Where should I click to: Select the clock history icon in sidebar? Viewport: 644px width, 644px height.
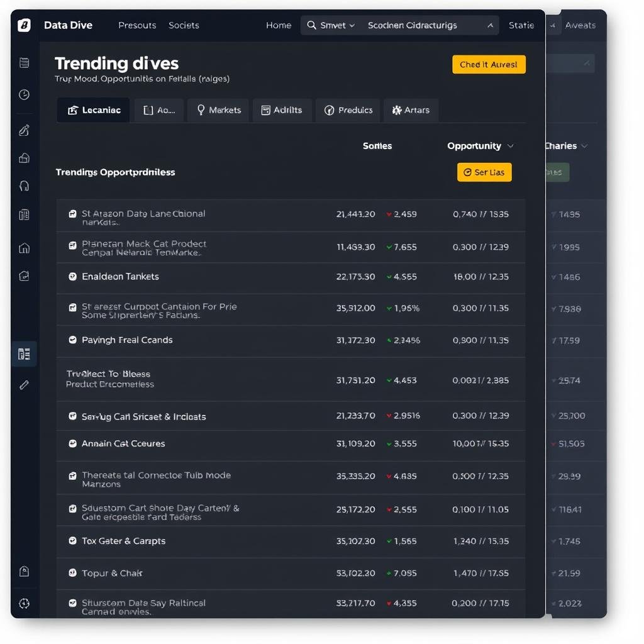(24, 95)
